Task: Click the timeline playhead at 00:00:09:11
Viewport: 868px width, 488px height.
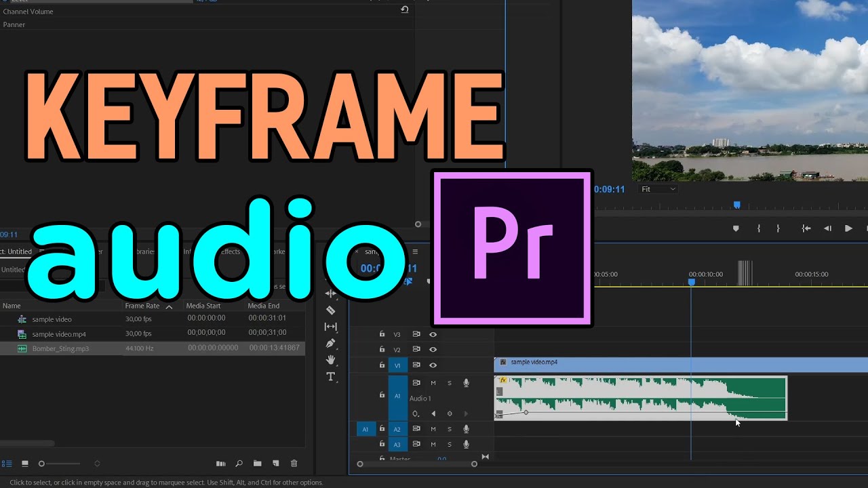Action: (692, 282)
